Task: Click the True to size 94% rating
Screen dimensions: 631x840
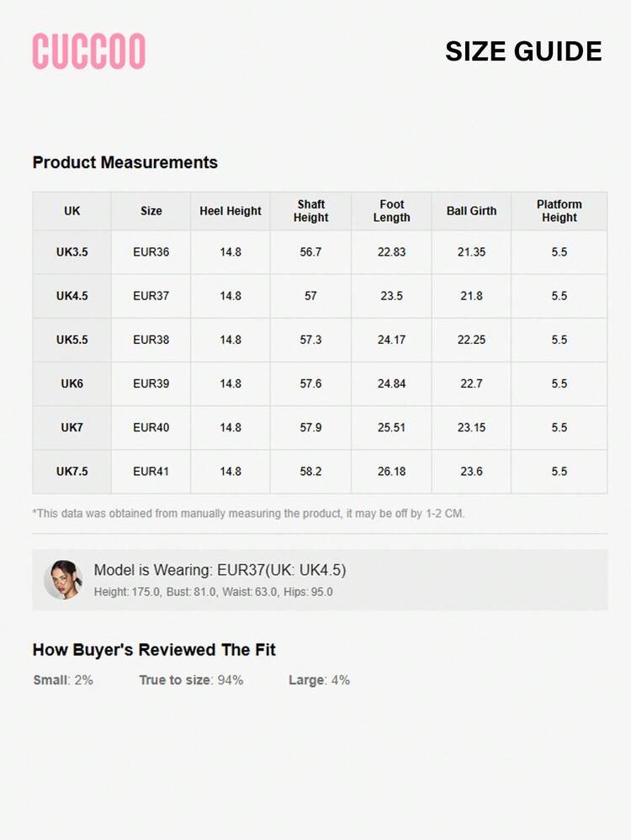Action: 191,679
